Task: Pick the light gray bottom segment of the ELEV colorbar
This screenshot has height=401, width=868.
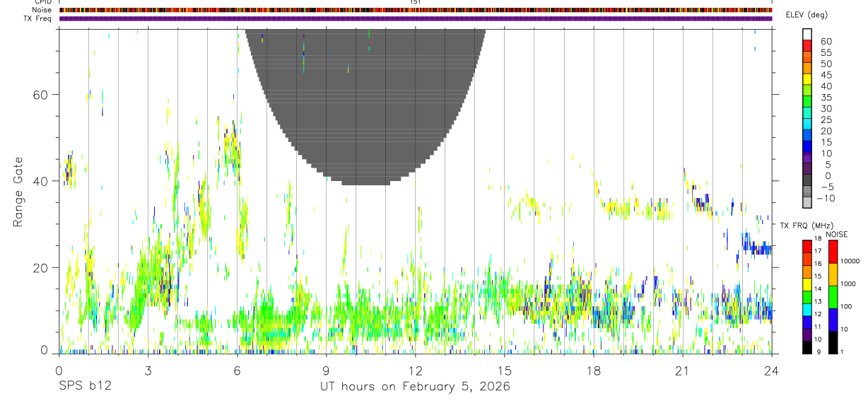Action: [807, 202]
